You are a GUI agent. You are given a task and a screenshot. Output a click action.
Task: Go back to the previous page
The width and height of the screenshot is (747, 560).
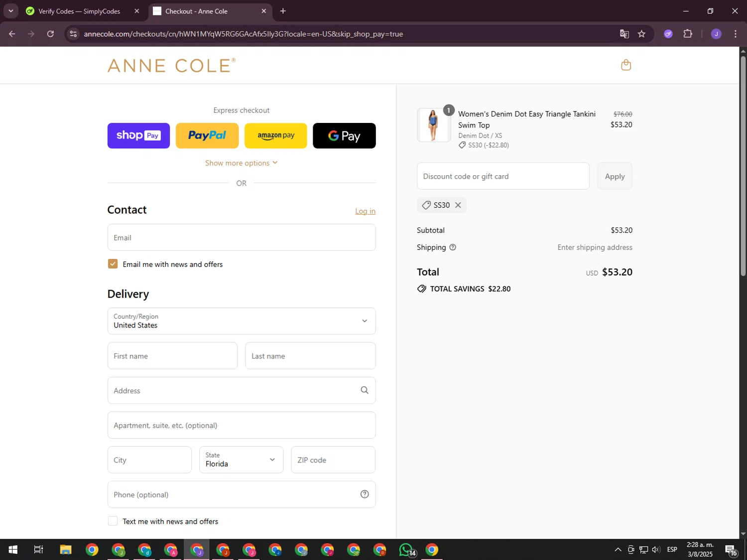(x=12, y=34)
